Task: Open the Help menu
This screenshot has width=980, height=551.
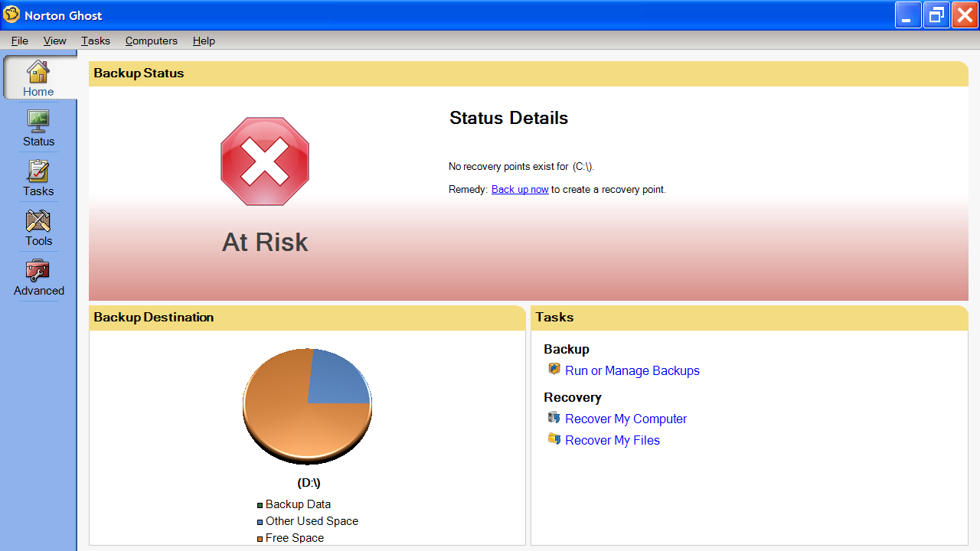Action: point(204,41)
